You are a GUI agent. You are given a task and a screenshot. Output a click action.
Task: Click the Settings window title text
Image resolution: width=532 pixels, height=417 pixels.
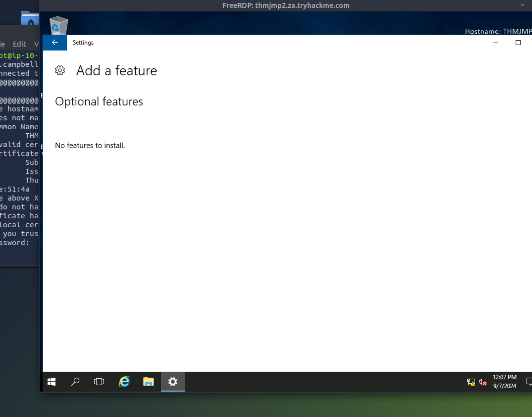(x=83, y=43)
